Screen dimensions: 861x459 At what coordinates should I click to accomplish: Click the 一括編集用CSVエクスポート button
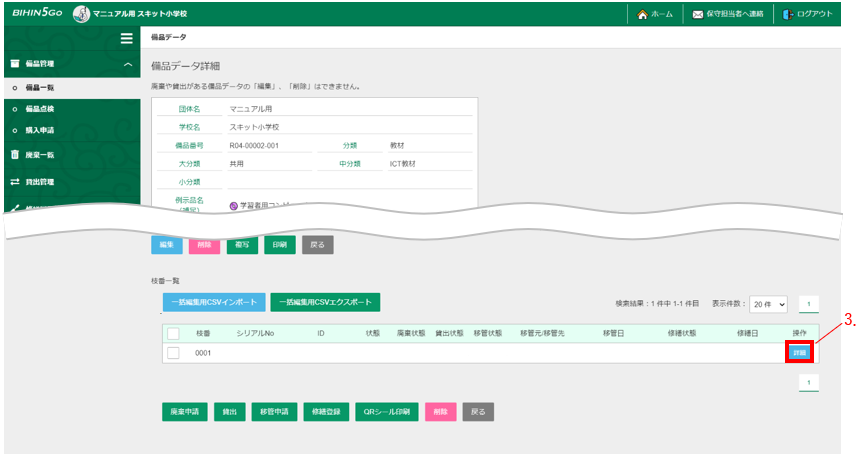325,302
